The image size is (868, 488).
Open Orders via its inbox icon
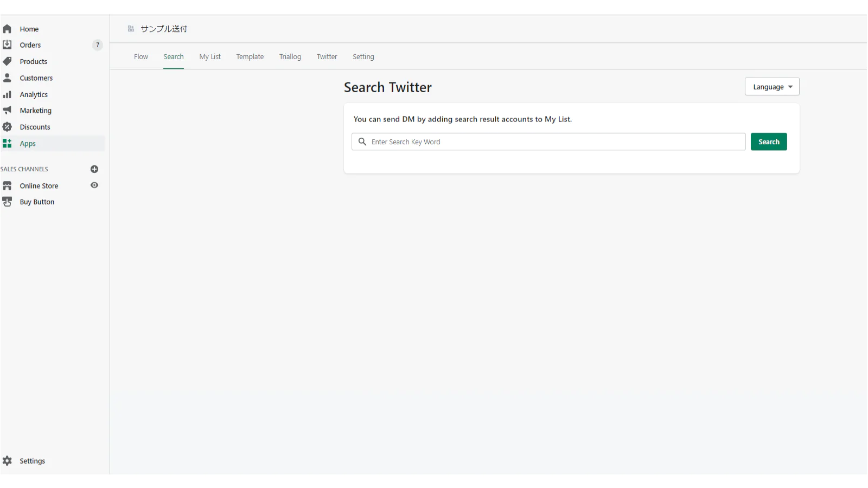7,44
